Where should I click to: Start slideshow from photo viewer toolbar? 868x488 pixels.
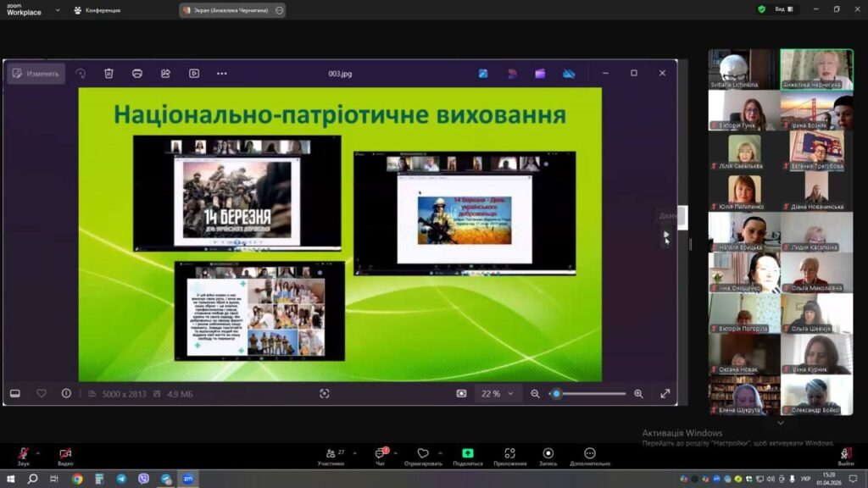[x=194, y=74]
